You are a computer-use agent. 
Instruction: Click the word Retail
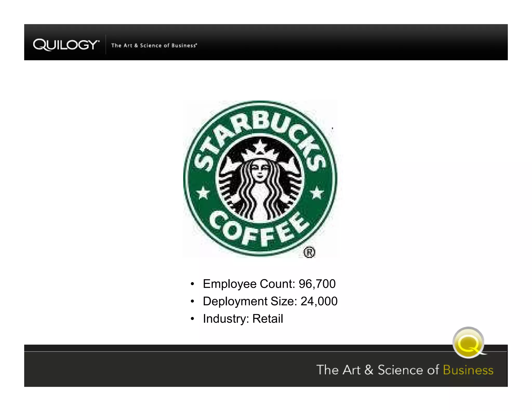[x=268, y=319]
